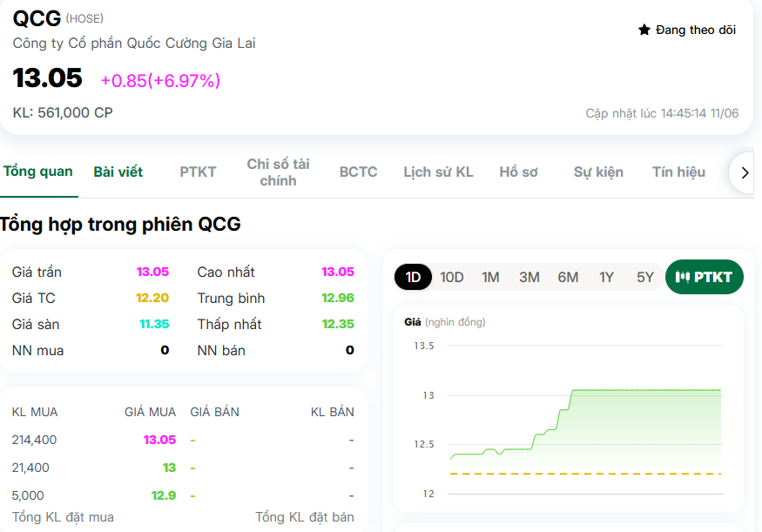Screen dimensions: 762x532
Task: Click the GIÁ BÁN column header
Action: (215, 412)
